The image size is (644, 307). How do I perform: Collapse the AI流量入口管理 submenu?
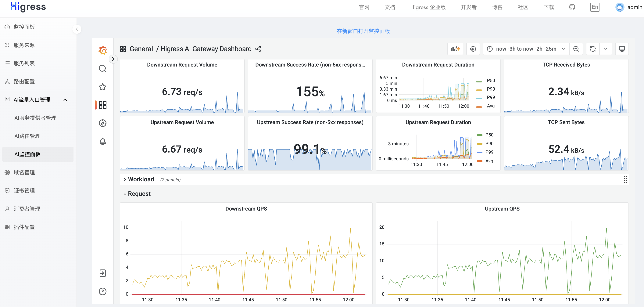pos(65,100)
